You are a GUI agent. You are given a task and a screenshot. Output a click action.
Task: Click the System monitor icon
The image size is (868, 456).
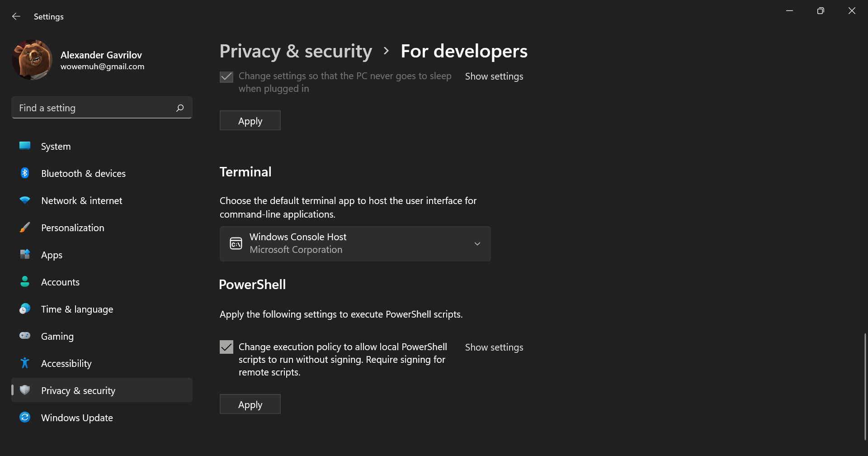coord(25,146)
